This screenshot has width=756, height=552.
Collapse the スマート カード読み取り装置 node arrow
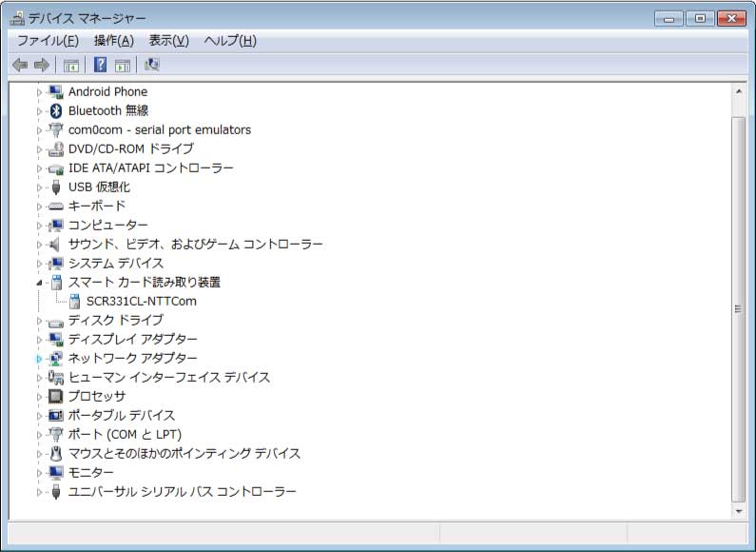(40, 283)
